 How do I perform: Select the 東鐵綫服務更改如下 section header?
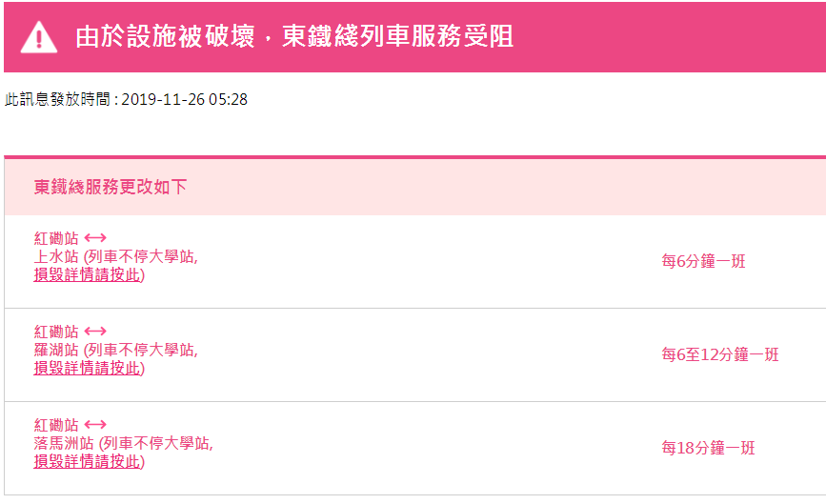tap(111, 187)
